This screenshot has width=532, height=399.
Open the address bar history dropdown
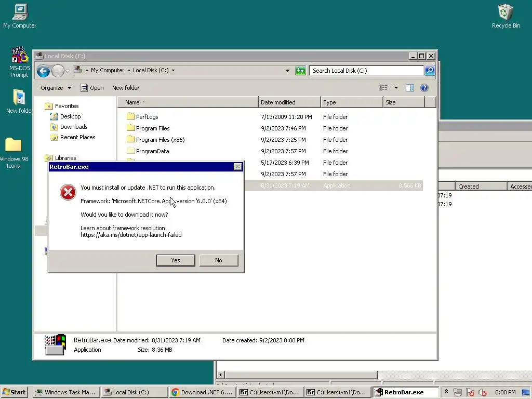(287, 71)
